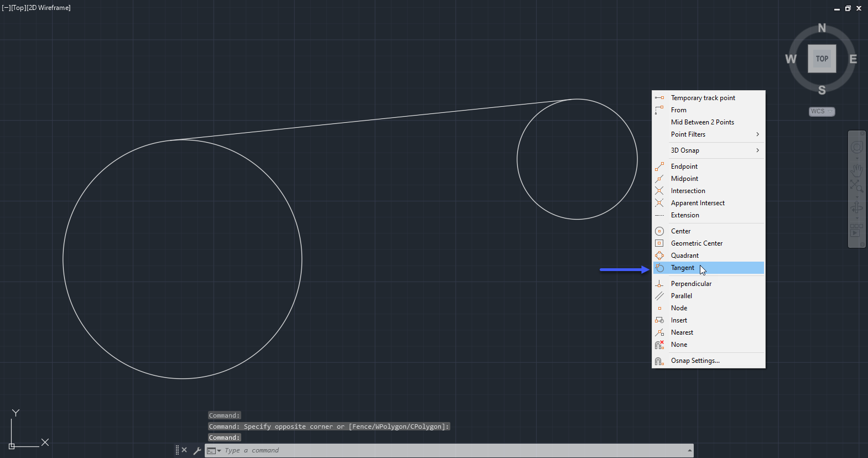868x458 pixels.
Task: Select the Insert snap
Action: click(709, 320)
